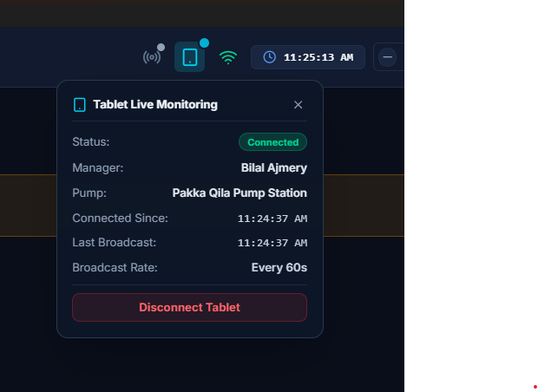Toggle the tablet monitoring icon button
538x392 pixels.
pyautogui.click(x=190, y=57)
